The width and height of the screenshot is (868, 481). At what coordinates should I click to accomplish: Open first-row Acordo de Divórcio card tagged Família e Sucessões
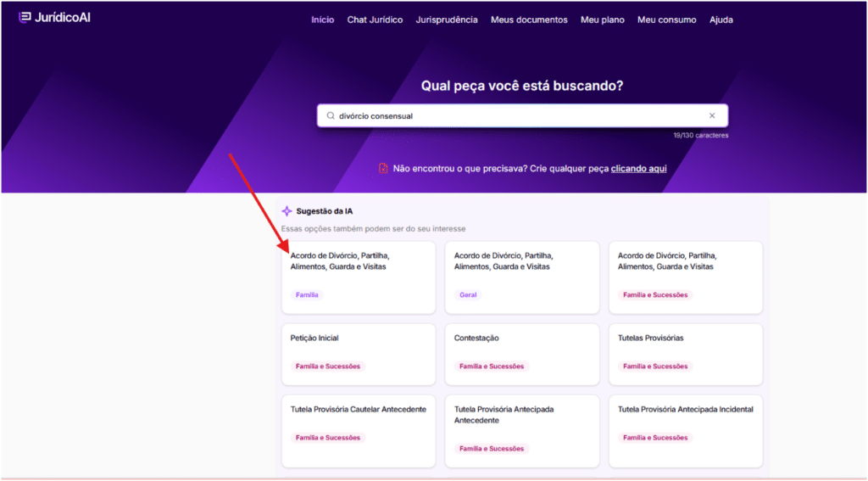point(686,277)
